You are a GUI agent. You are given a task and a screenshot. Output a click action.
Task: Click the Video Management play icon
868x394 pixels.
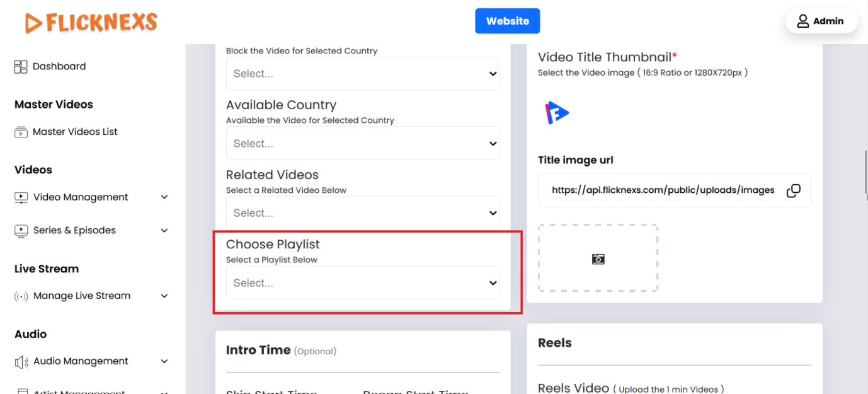(21, 197)
